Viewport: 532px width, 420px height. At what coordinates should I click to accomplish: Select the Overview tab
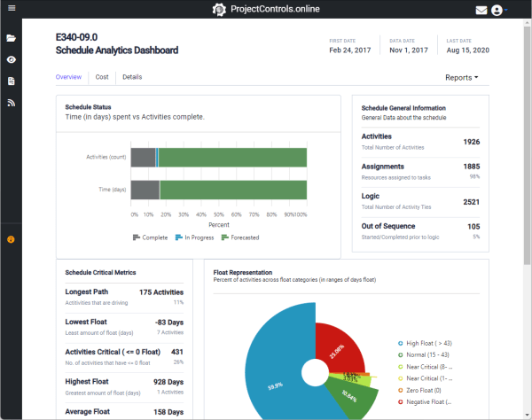click(x=68, y=77)
